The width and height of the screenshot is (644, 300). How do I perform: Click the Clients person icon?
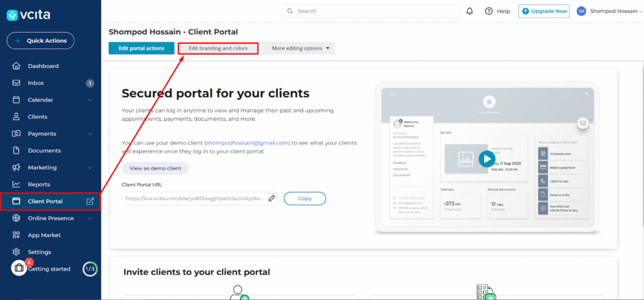[x=16, y=117]
